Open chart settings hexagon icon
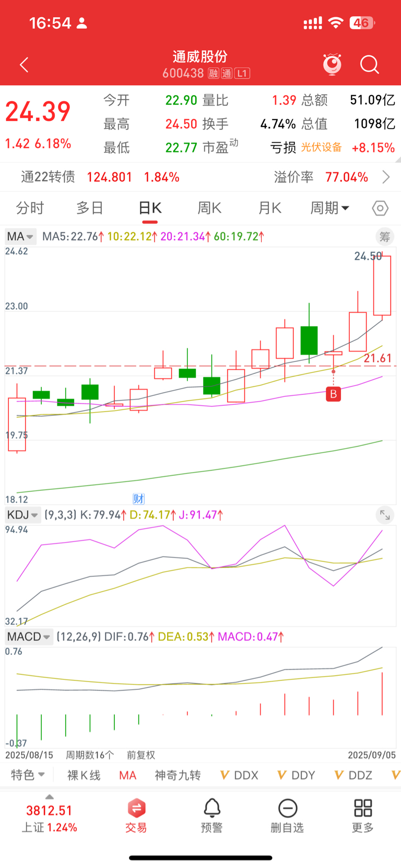 point(380,208)
